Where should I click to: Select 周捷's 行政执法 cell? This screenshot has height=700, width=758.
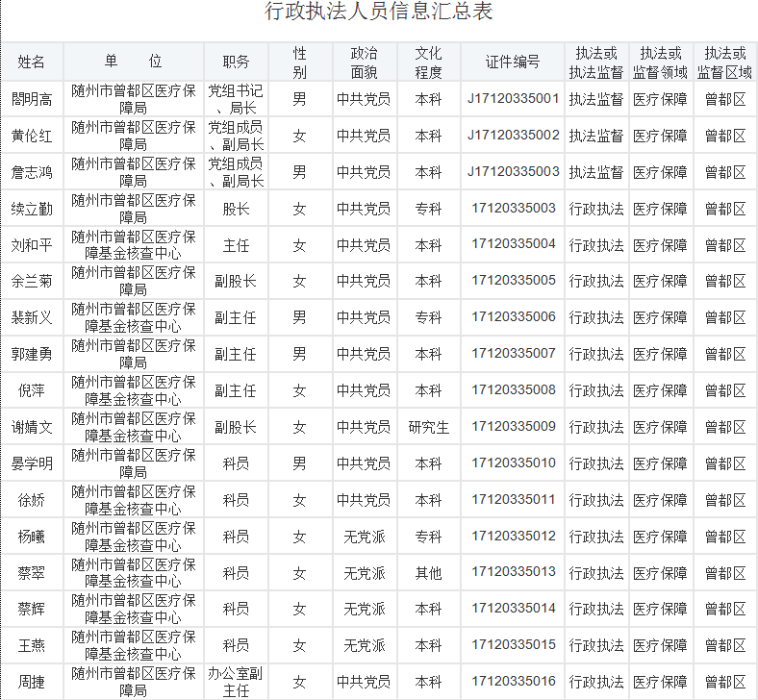click(596, 682)
